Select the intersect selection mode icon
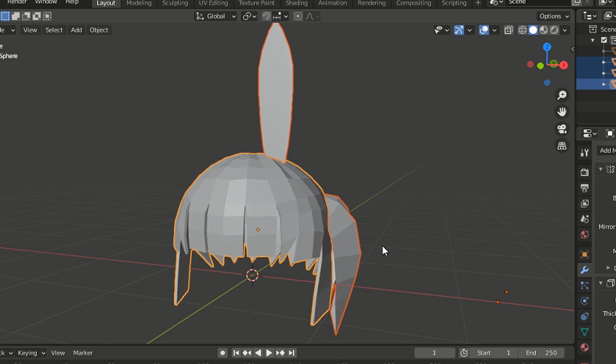This screenshot has width=616, height=364. click(x=47, y=16)
